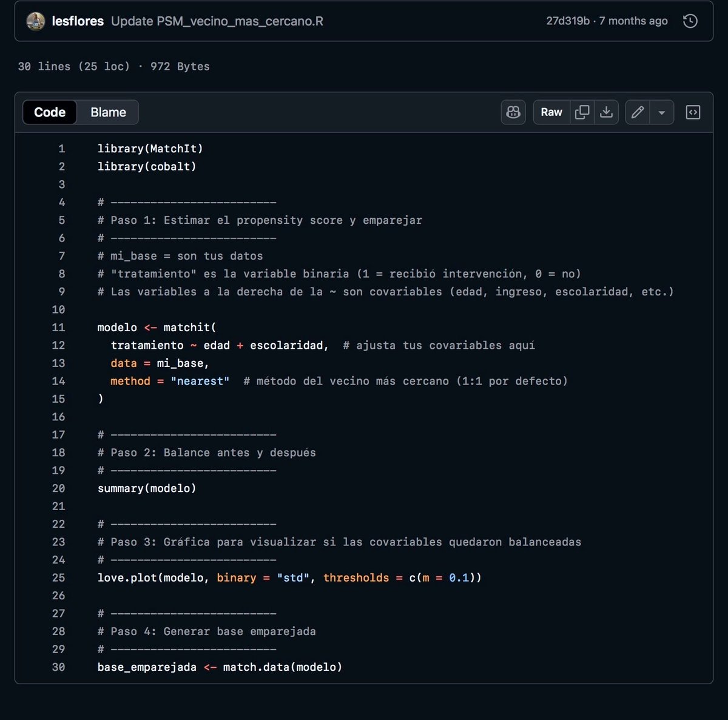Click line number 30 in the gutter
Screen dimensions: 728x720
(58, 667)
